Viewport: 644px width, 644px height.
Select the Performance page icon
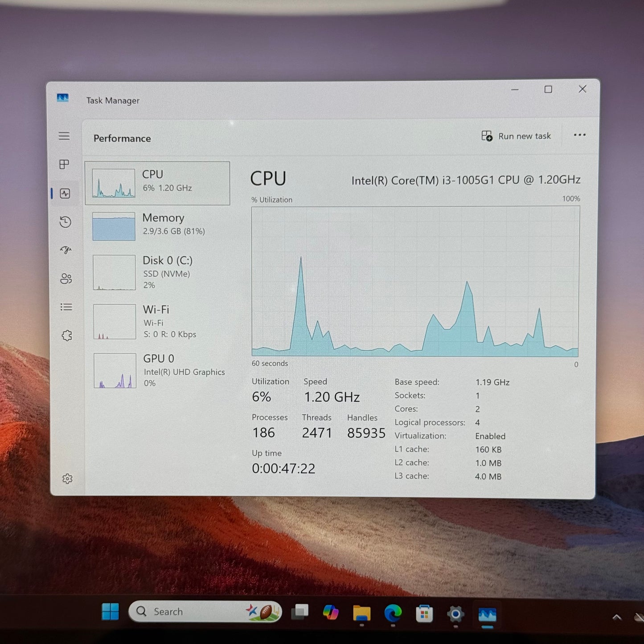coord(65,193)
